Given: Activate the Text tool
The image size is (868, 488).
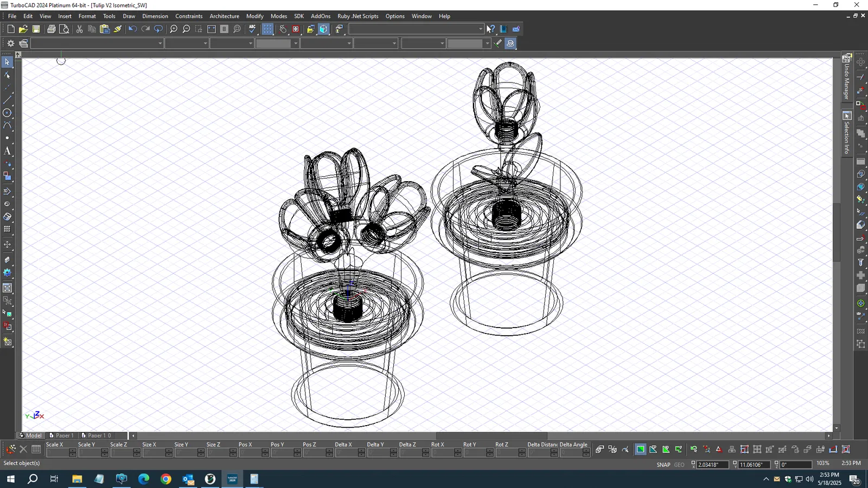Looking at the screenshot, I should pos(7,151).
